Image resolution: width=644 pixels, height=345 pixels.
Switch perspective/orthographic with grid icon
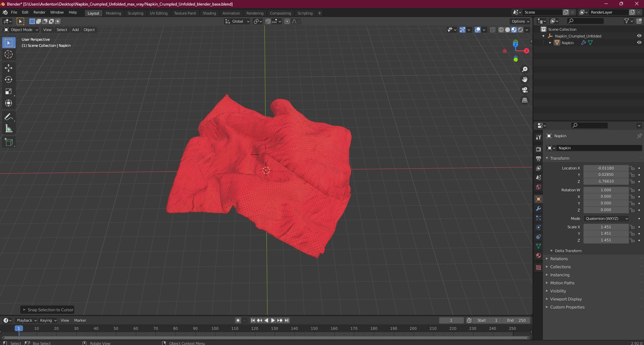(x=525, y=100)
